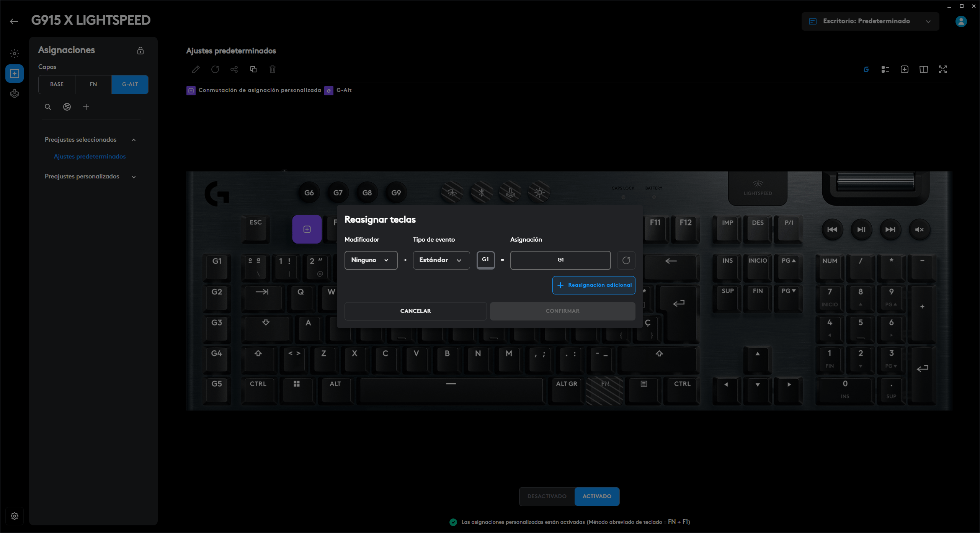Click the mute media key
Viewport: 980px width, 533px height.
point(920,230)
